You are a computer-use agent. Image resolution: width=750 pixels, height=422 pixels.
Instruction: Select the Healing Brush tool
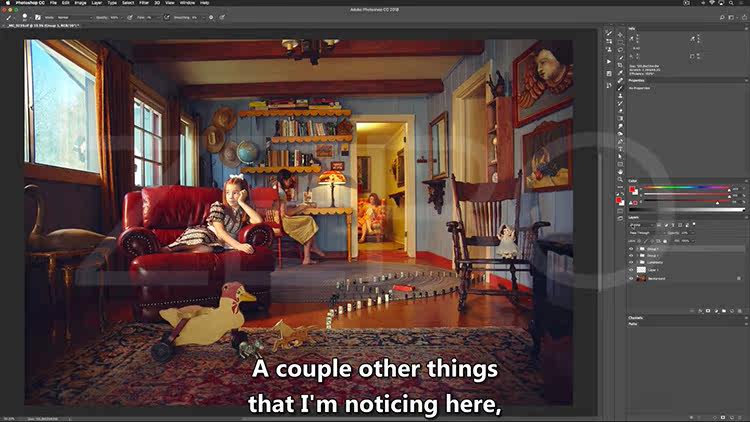tap(620, 80)
